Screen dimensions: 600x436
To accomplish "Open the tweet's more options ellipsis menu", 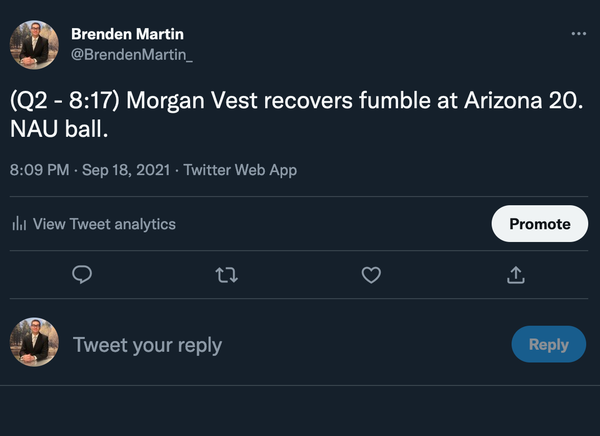I will coord(578,34).
